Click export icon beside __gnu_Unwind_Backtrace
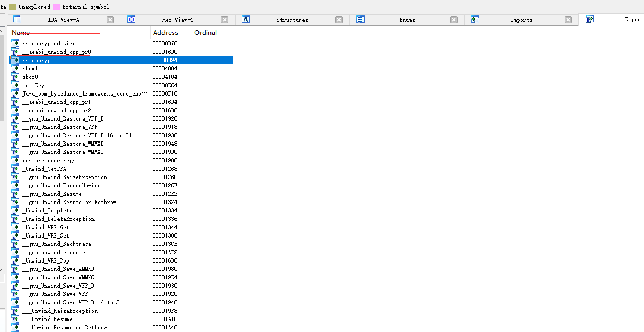The height and width of the screenshot is (332, 644). (15, 244)
